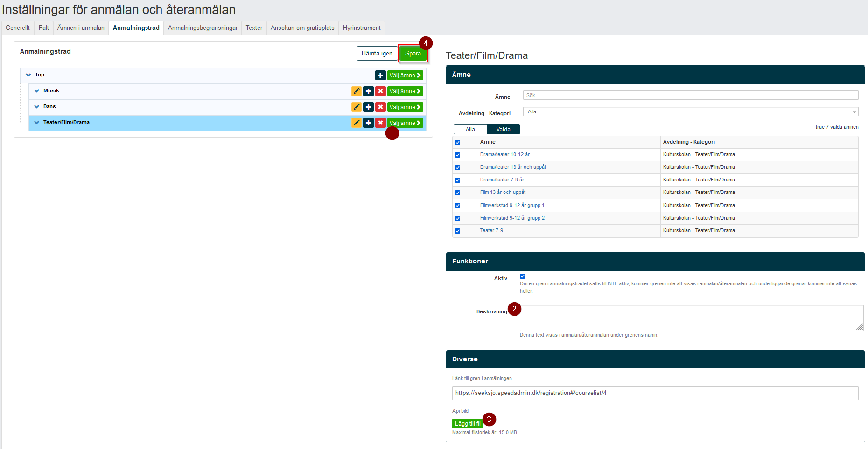Toggle the Aktiv checkbox
This screenshot has height=449, width=868.
(x=523, y=276)
